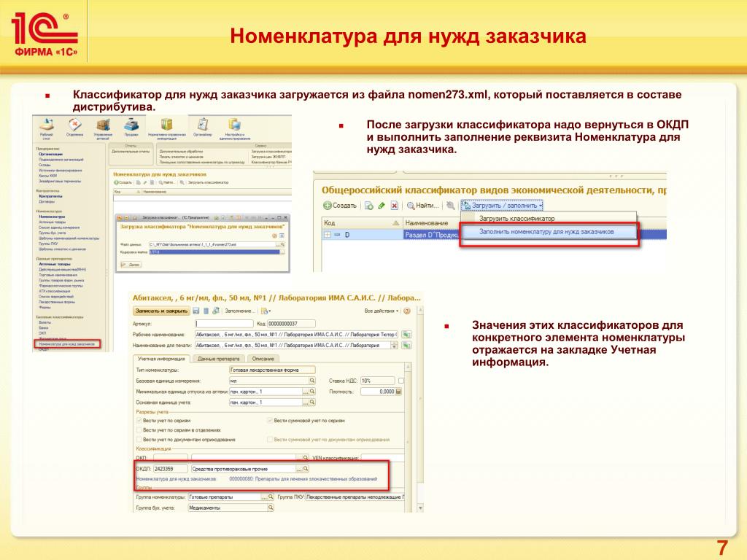Toggle Вести суммовой учет по сериям checkbox
The width and height of the screenshot is (747, 560).
[x=270, y=421]
